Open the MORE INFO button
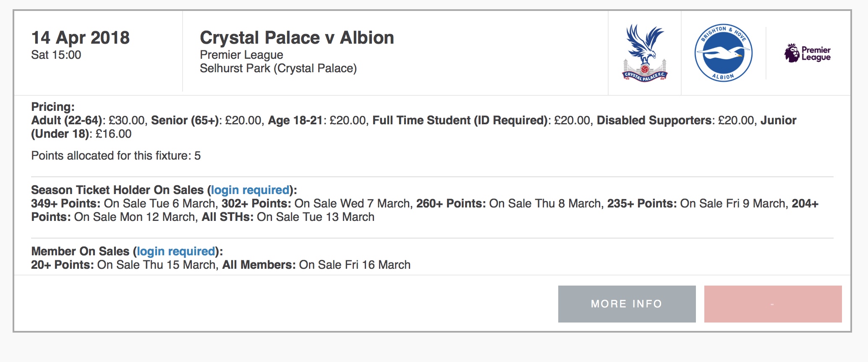This screenshot has width=868, height=362. point(627,304)
